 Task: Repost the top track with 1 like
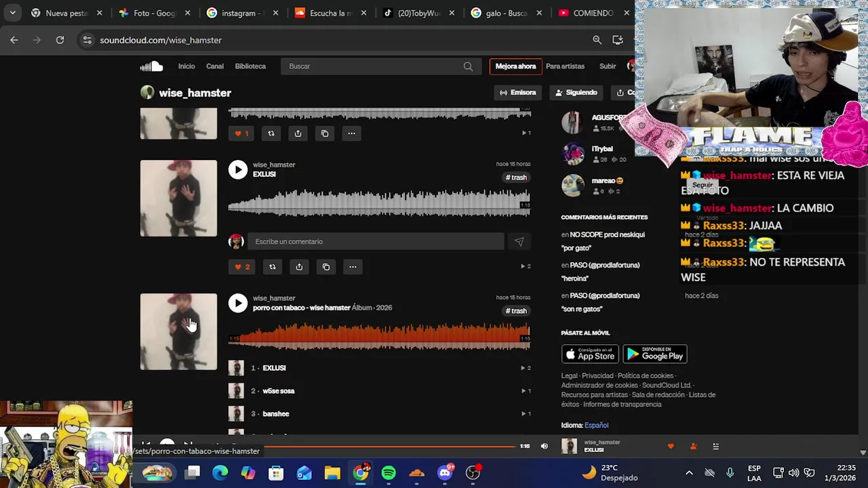(271, 134)
